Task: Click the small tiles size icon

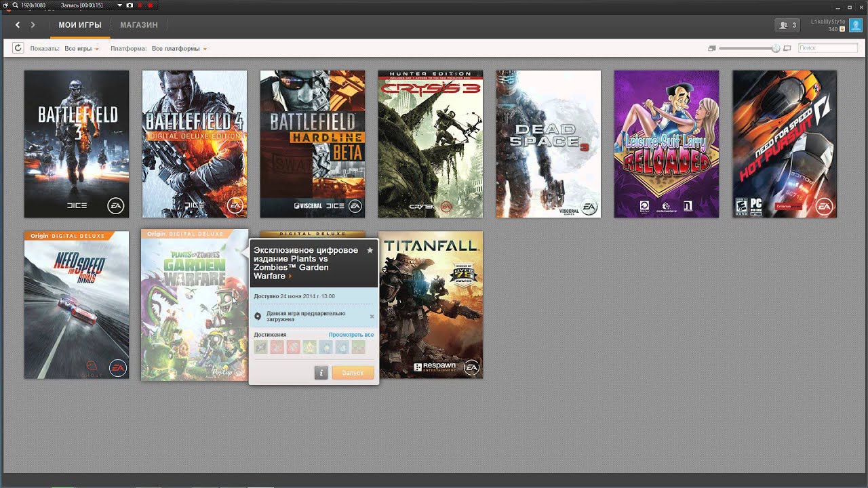Action: tap(711, 48)
